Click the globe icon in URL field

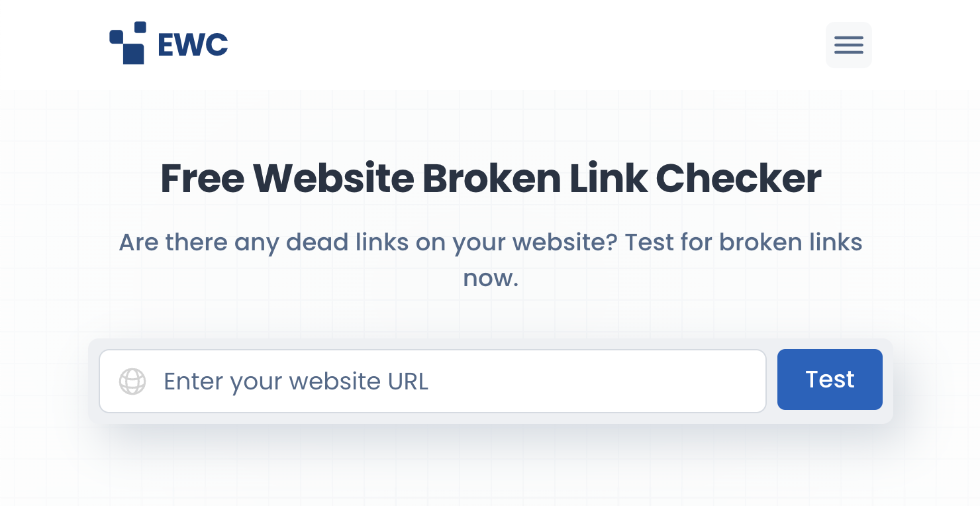click(132, 381)
